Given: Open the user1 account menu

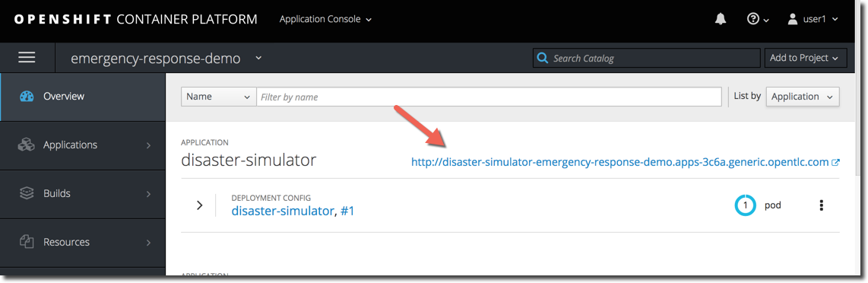Looking at the screenshot, I should pyautogui.click(x=813, y=19).
